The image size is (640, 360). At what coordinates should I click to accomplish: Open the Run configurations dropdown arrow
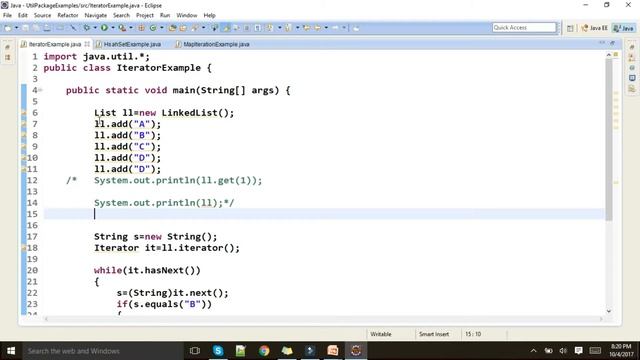click(113, 28)
